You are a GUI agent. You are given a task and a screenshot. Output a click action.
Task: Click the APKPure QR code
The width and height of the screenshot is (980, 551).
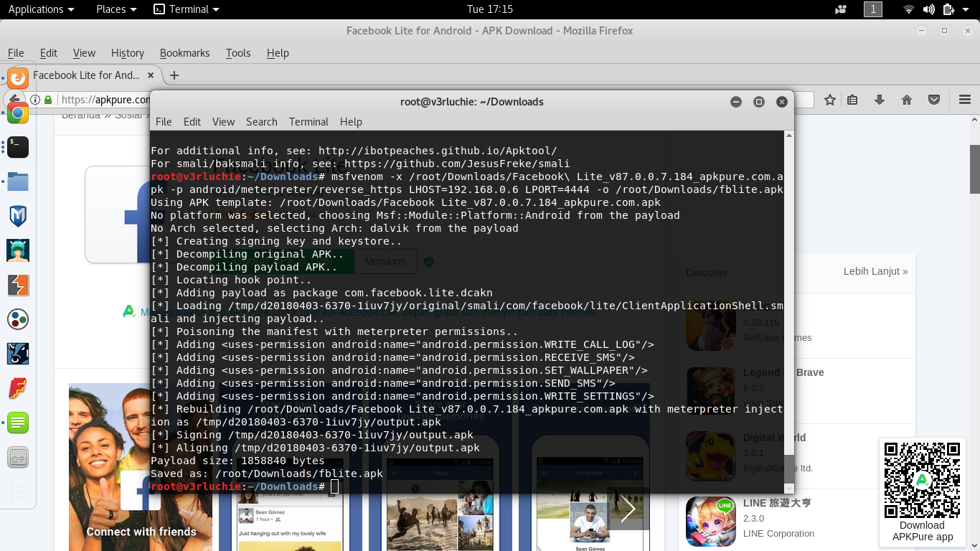point(922,480)
